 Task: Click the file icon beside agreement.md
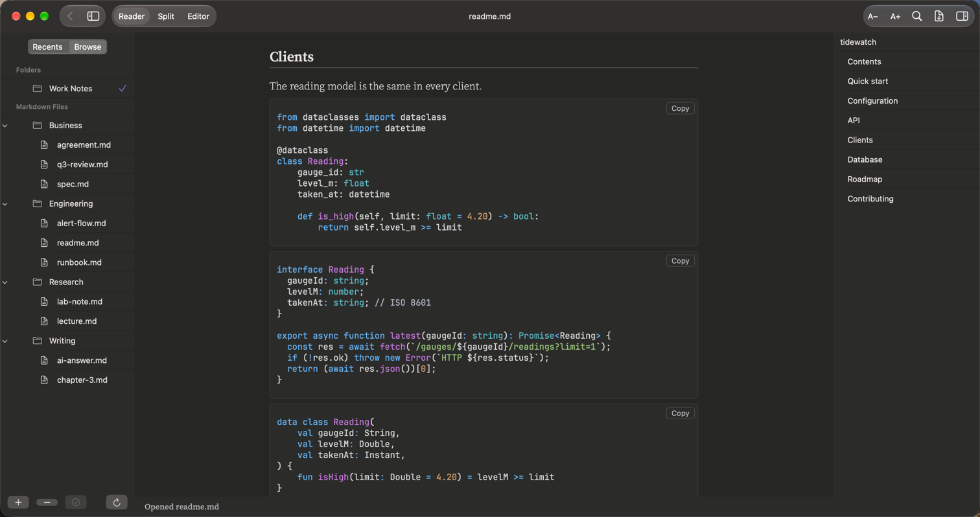pos(44,145)
